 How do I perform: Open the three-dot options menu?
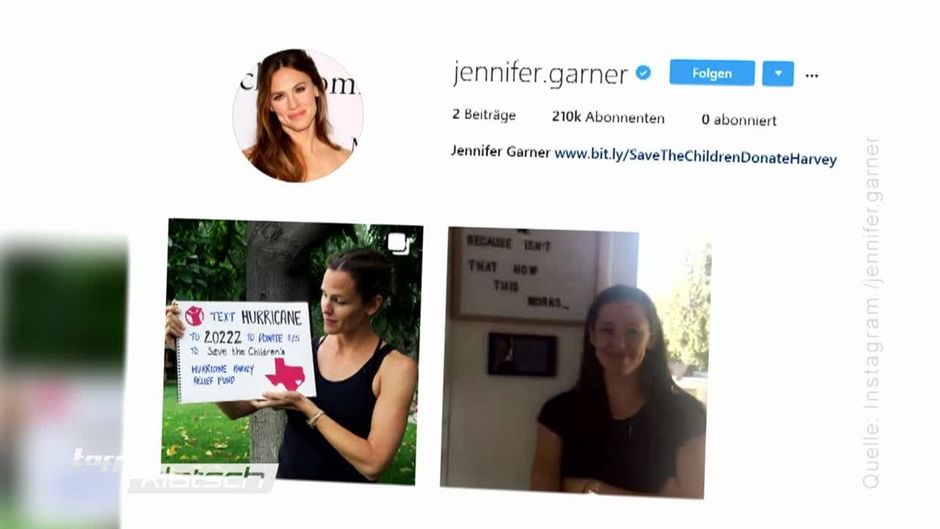(x=812, y=76)
